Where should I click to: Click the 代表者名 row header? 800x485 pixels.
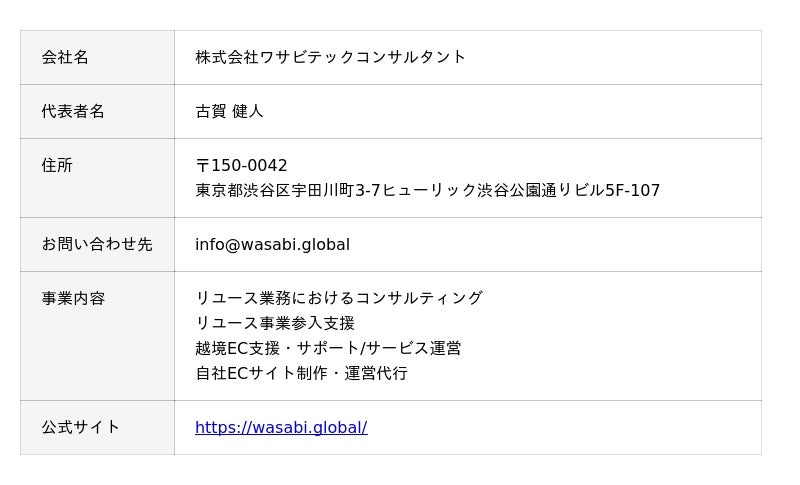[x=73, y=111]
